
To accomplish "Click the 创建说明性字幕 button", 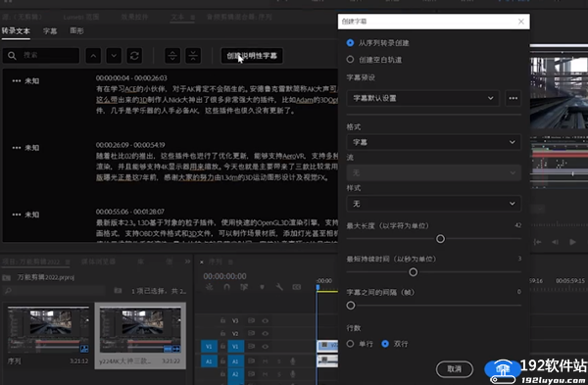I will point(252,56).
